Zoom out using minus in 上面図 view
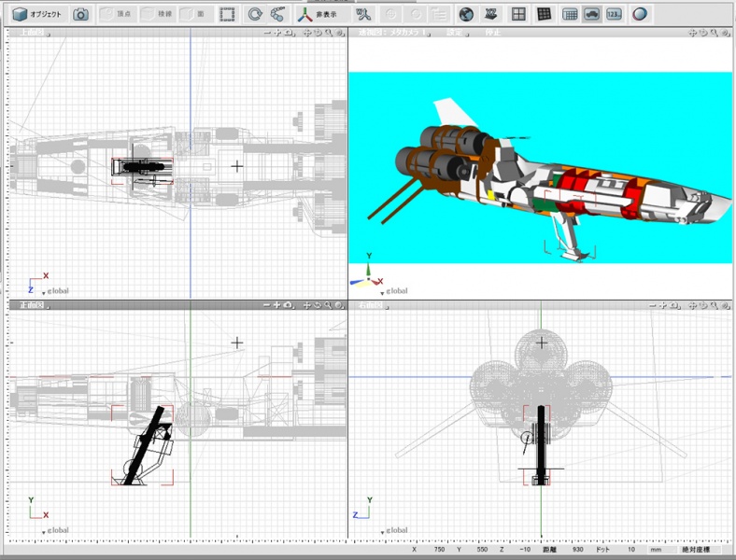Viewport: 736px width, 560px height. click(x=266, y=33)
